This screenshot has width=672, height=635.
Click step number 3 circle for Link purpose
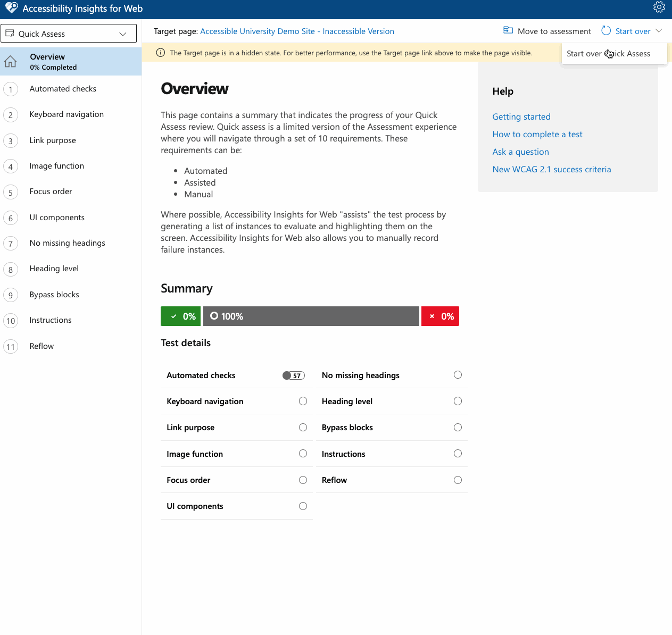tap(11, 141)
